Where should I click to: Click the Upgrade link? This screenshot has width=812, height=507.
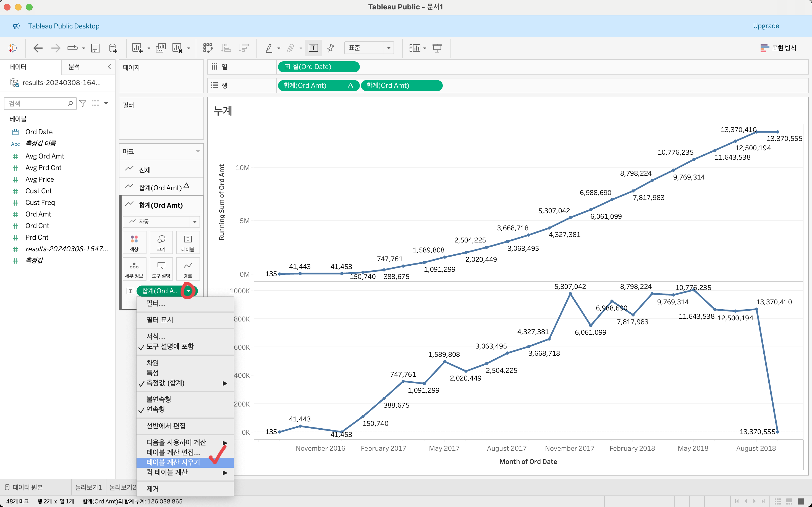click(766, 26)
